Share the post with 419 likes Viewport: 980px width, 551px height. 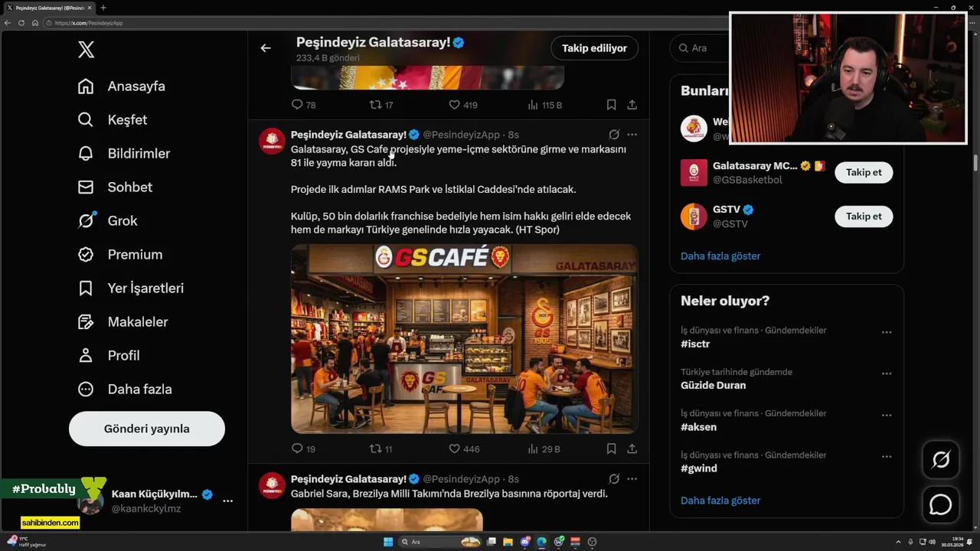coord(632,105)
